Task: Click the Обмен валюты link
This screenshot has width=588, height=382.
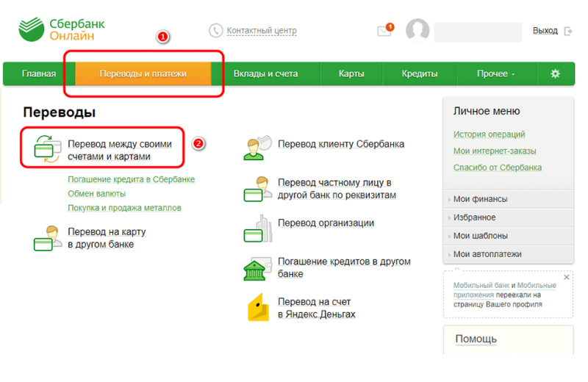Action: 96,193
